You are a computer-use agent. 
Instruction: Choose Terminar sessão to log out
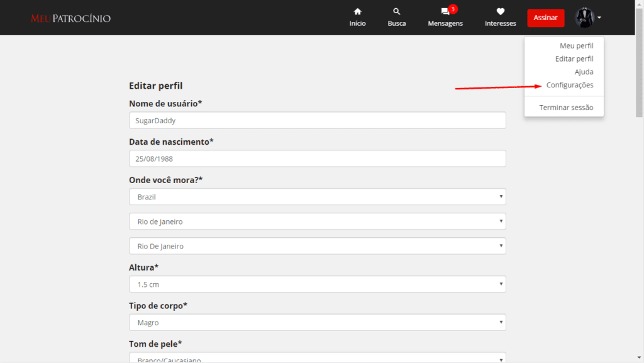pyautogui.click(x=566, y=108)
